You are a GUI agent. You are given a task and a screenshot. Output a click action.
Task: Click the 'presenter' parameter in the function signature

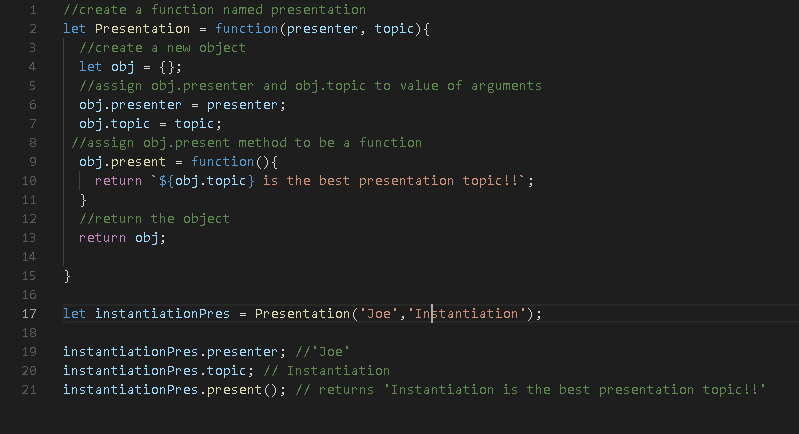point(322,29)
